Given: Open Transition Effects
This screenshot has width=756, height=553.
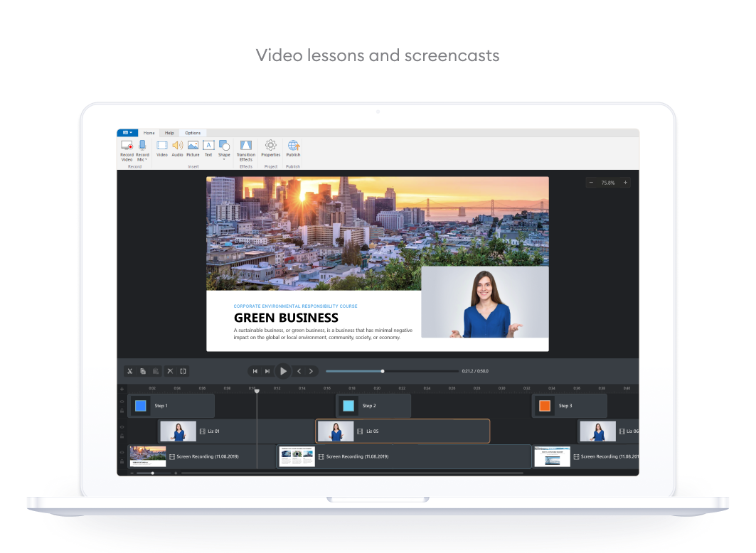Looking at the screenshot, I should [x=246, y=151].
